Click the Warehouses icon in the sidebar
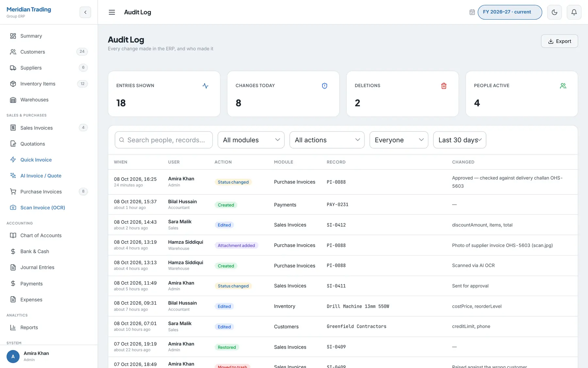 13,100
